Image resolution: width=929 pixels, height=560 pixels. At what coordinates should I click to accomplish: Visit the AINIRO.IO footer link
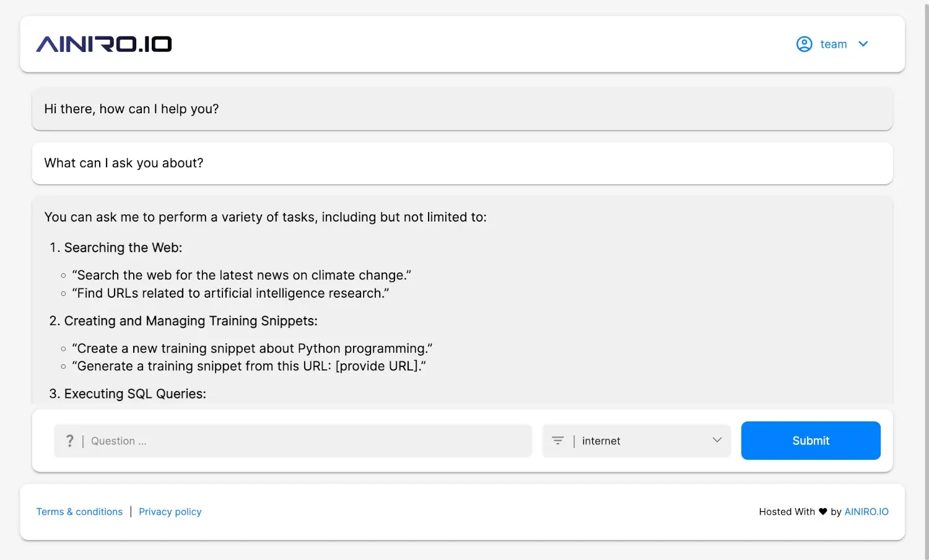(866, 512)
